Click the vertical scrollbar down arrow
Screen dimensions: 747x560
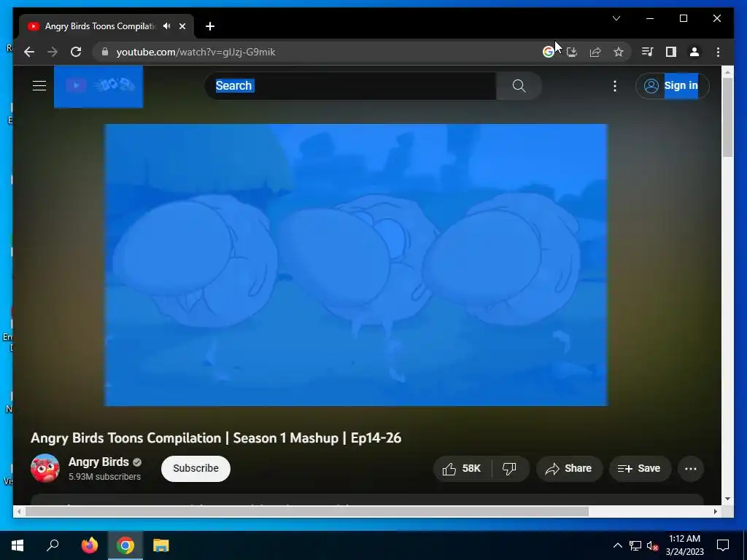[727, 499]
